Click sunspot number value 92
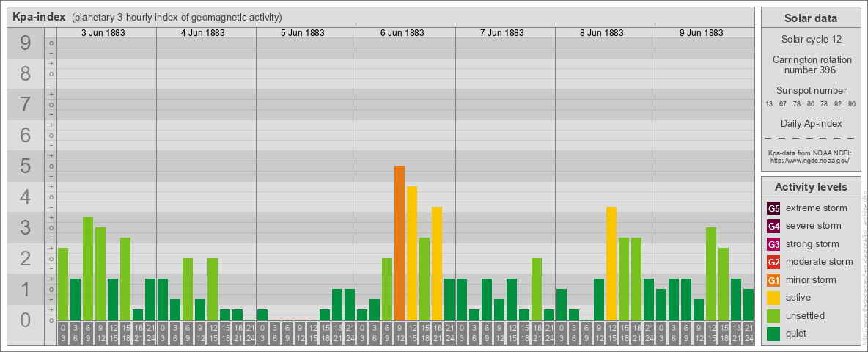 pyautogui.click(x=838, y=104)
